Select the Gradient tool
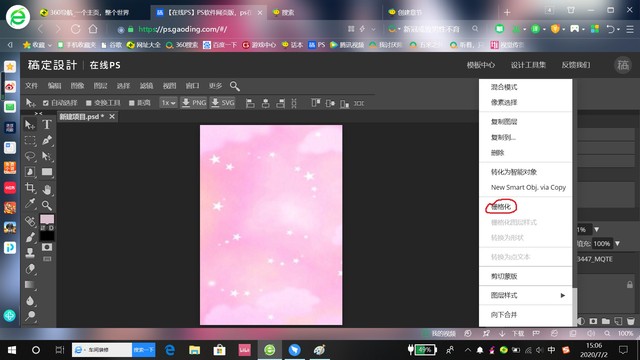 point(30,284)
